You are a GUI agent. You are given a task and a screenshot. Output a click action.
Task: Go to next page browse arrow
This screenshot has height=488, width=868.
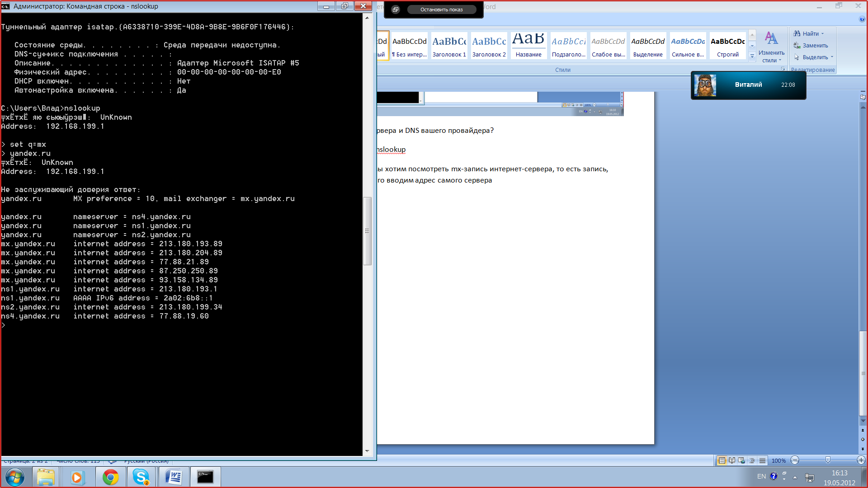point(863,449)
